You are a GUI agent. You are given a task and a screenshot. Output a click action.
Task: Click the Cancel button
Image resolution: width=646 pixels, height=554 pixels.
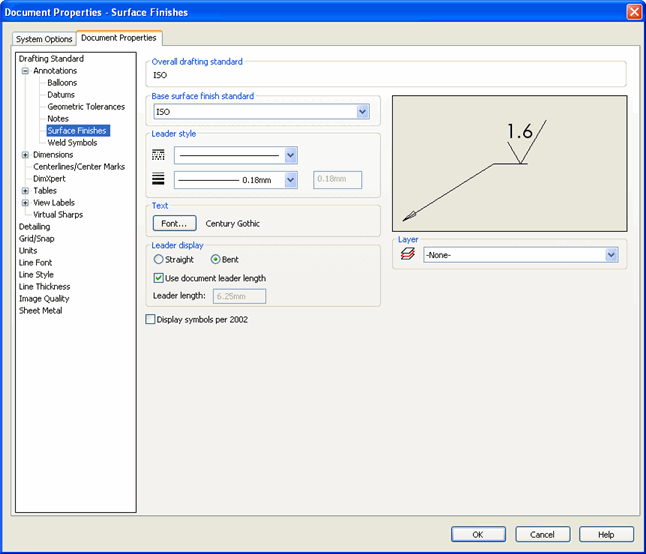tap(542, 534)
